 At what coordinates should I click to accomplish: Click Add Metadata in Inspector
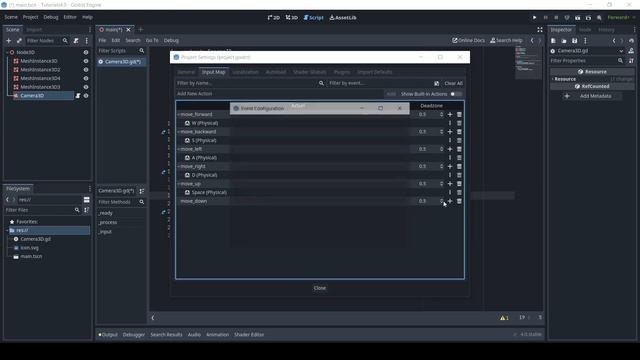click(590, 96)
